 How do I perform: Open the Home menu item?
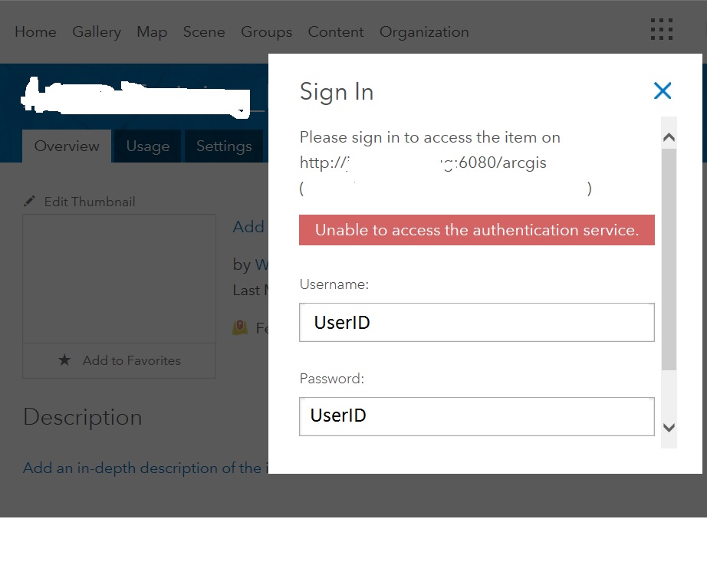35,31
